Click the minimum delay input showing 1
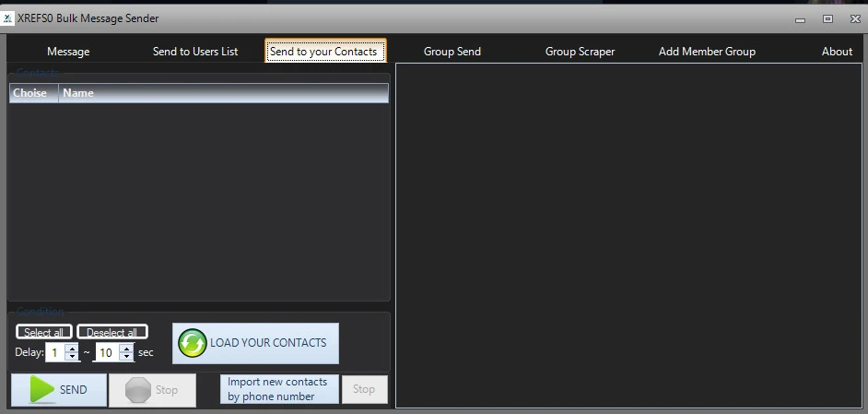Viewport: 868px width, 414px height. [x=54, y=352]
